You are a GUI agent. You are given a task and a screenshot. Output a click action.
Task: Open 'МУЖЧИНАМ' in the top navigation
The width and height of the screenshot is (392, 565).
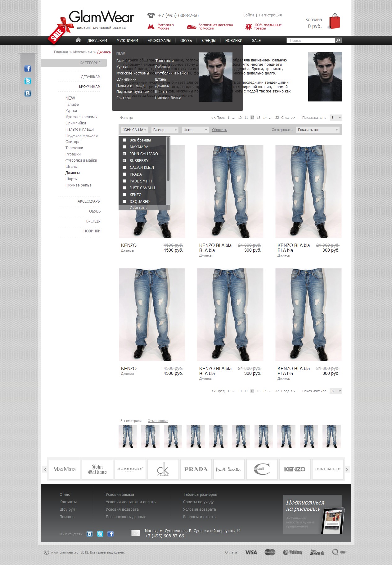pyautogui.click(x=127, y=41)
